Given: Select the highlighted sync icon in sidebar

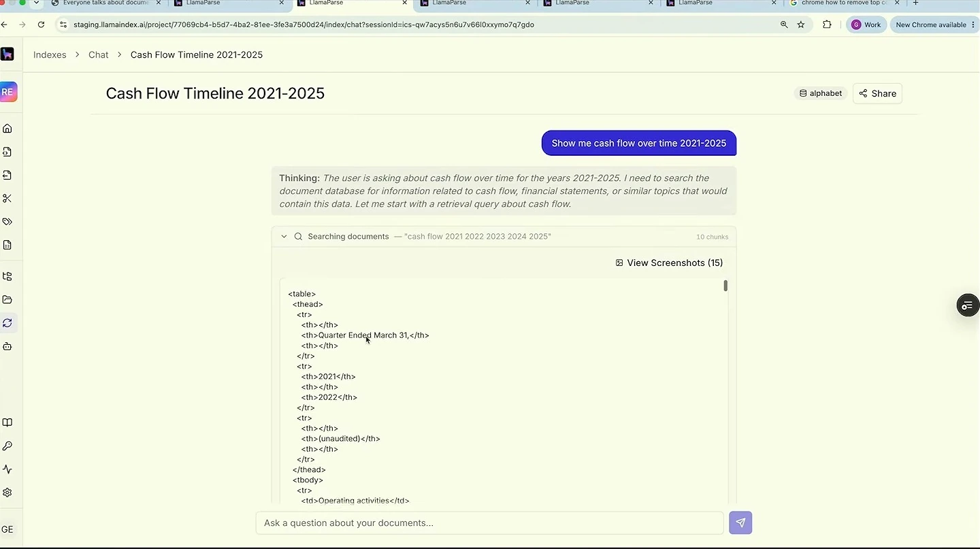Looking at the screenshot, I should 7,323.
